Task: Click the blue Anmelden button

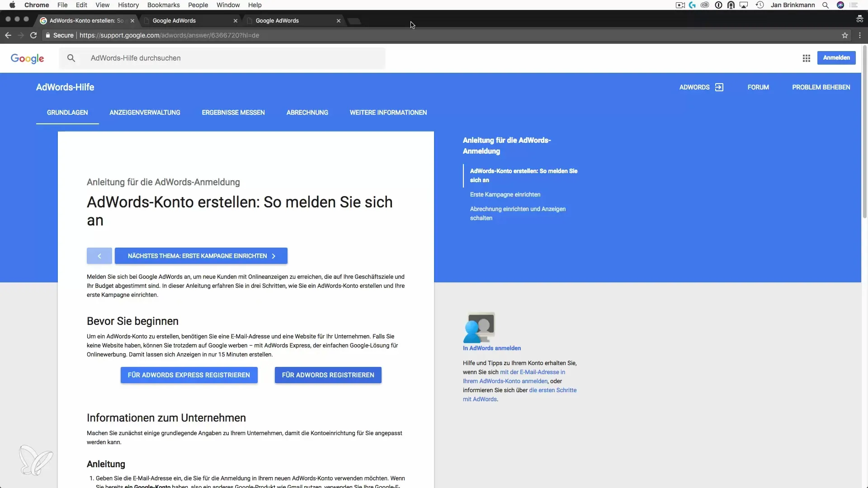Action: tap(836, 58)
